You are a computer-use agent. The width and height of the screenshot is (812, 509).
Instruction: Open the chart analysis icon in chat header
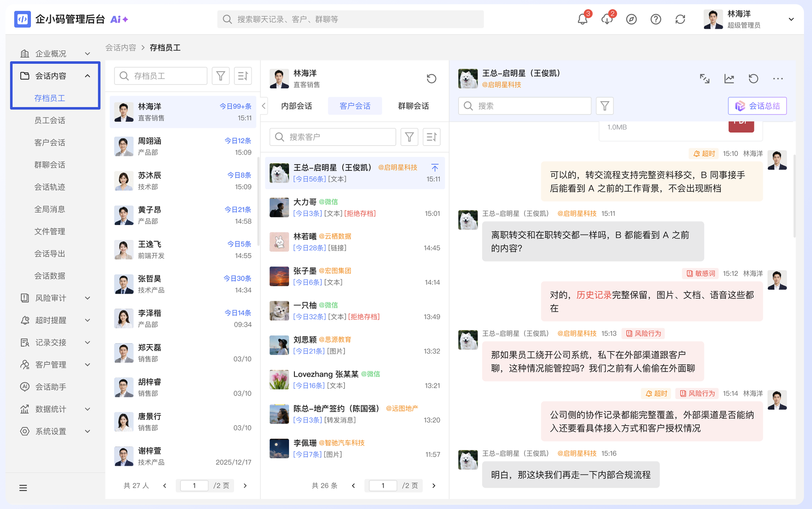pyautogui.click(x=729, y=79)
